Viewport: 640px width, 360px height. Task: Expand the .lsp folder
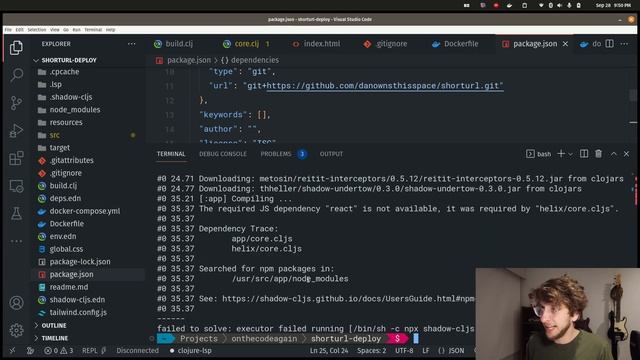pyautogui.click(x=56, y=84)
